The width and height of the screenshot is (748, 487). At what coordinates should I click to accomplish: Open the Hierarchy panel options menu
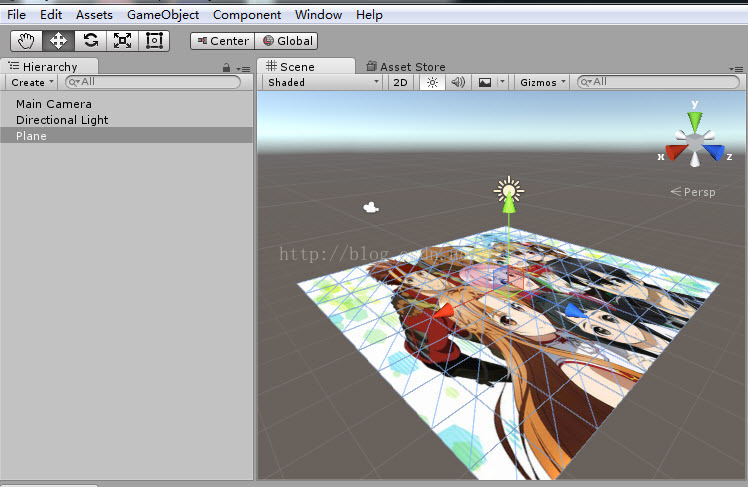243,69
